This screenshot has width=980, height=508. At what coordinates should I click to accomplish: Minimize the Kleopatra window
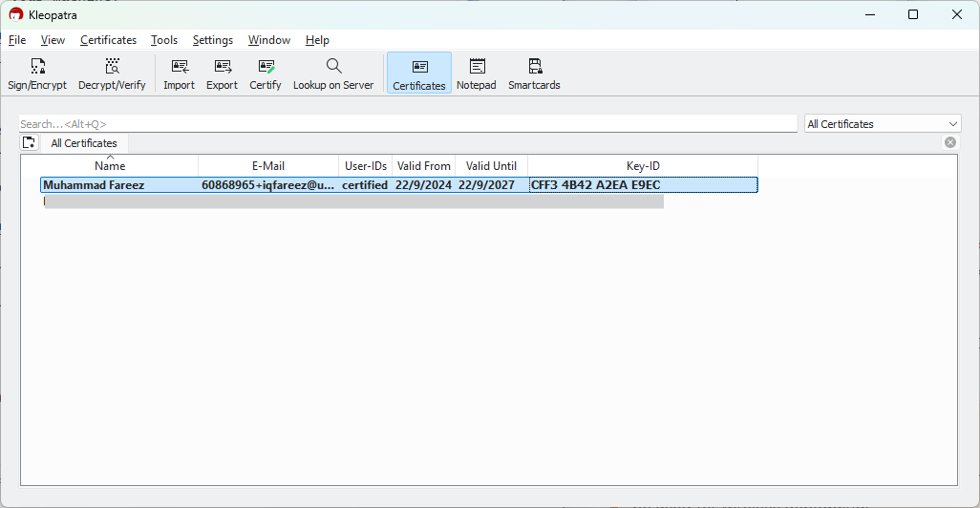[x=870, y=14]
